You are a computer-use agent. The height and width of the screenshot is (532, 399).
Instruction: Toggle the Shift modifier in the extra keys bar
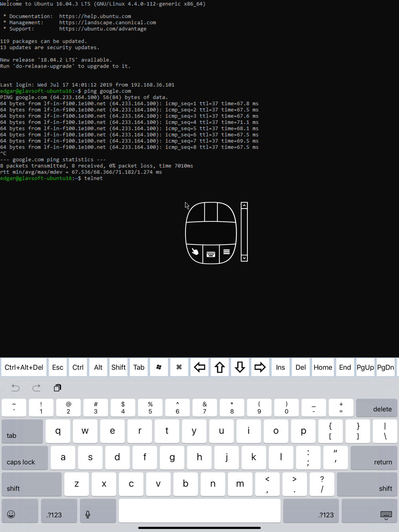pyautogui.click(x=119, y=367)
